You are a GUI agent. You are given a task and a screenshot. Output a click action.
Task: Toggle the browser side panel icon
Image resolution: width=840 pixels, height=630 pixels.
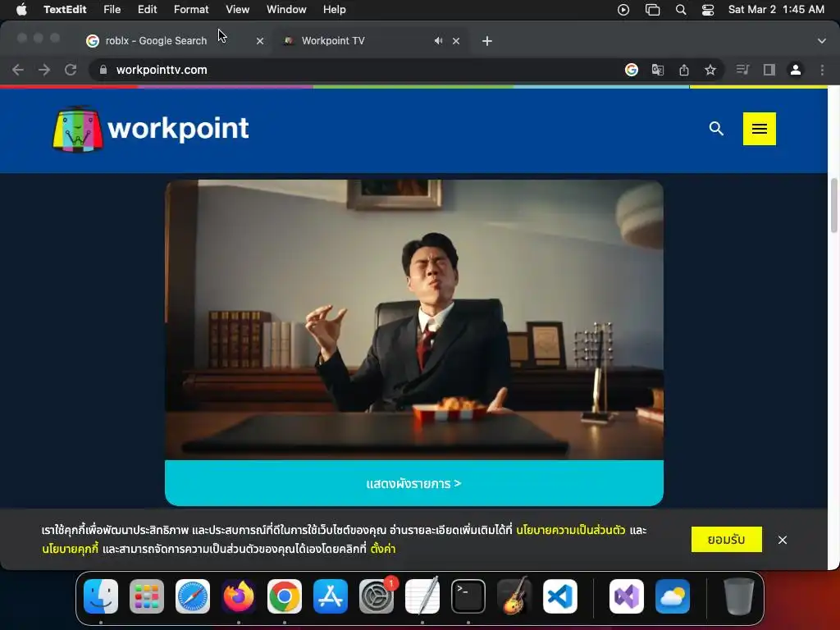769,70
